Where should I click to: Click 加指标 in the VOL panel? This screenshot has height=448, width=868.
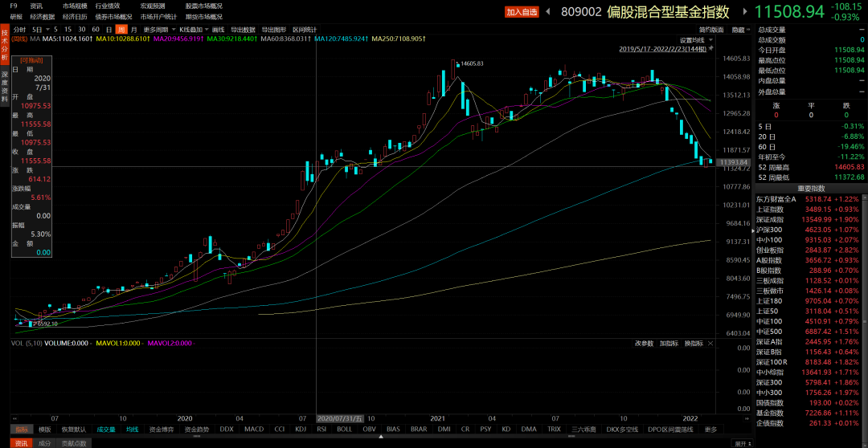pyautogui.click(x=669, y=344)
